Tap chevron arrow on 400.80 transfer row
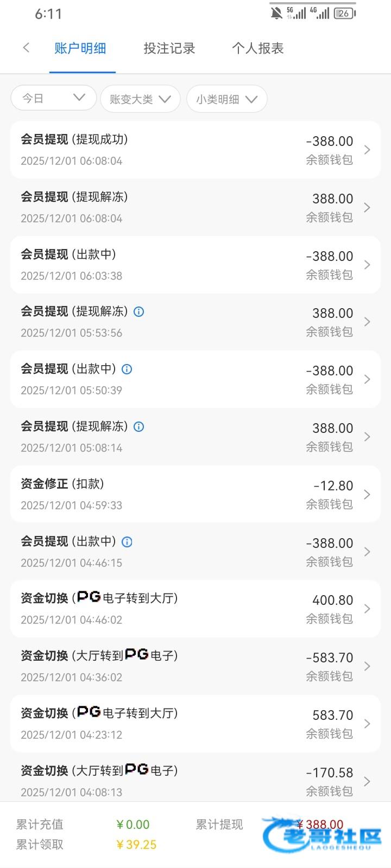This screenshot has height=868, width=391. 367,609
